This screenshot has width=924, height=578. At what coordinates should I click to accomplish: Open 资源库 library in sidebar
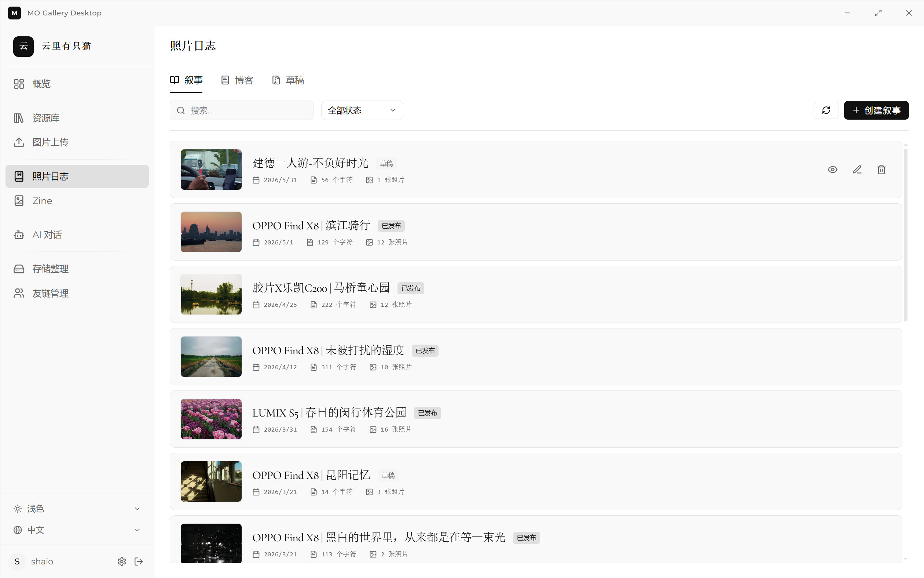pyautogui.click(x=77, y=118)
